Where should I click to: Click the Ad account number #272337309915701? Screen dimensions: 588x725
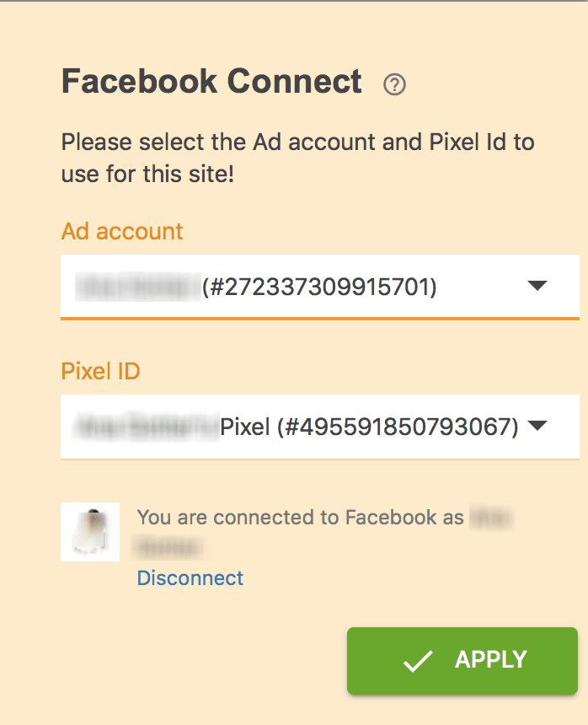(319, 287)
